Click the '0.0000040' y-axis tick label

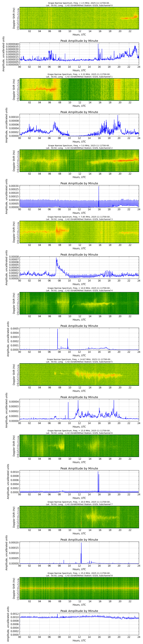click(x=12, y=44)
